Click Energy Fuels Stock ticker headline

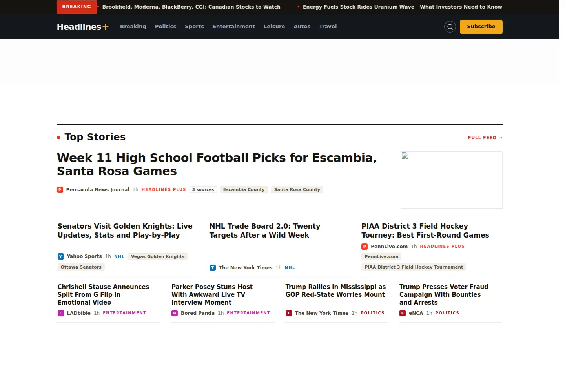coord(403,7)
